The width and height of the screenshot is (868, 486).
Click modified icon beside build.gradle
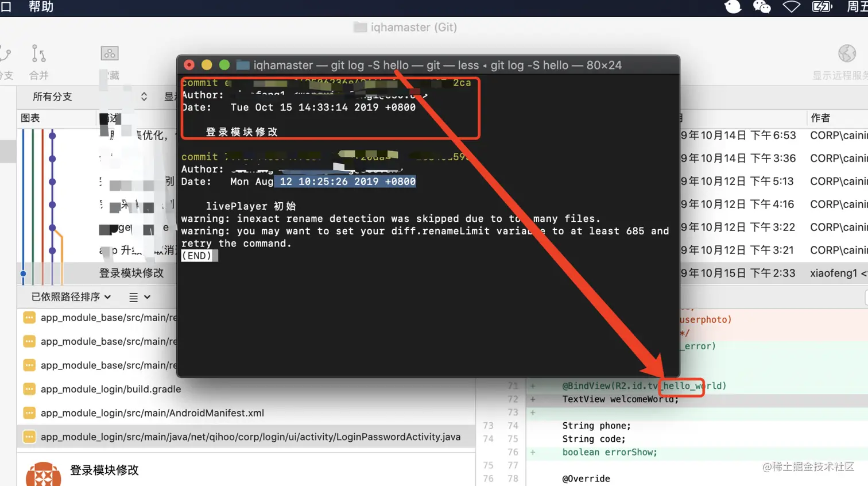click(x=29, y=389)
